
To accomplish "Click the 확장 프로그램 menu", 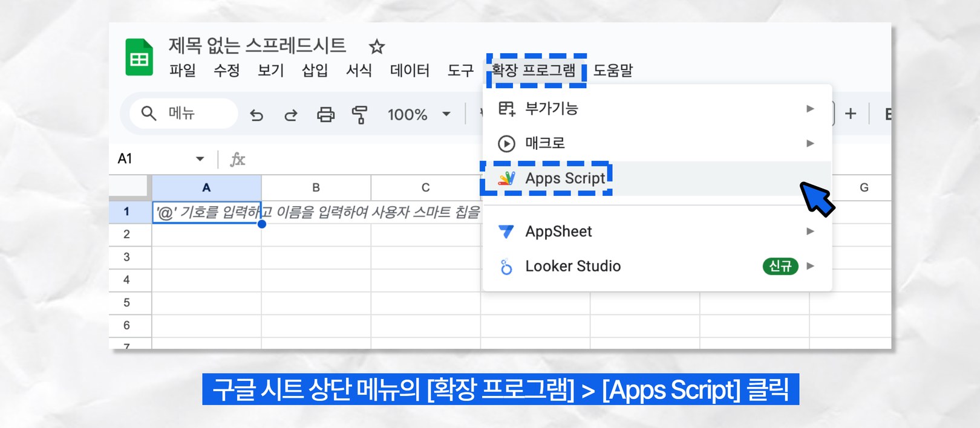I will click(x=534, y=70).
